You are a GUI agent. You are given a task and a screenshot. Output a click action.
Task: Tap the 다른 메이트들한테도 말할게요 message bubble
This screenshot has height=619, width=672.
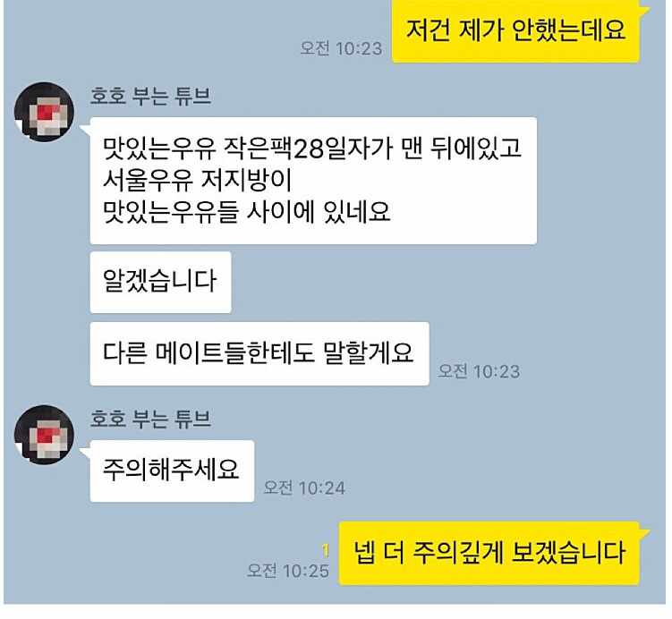pyautogui.click(x=259, y=353)
